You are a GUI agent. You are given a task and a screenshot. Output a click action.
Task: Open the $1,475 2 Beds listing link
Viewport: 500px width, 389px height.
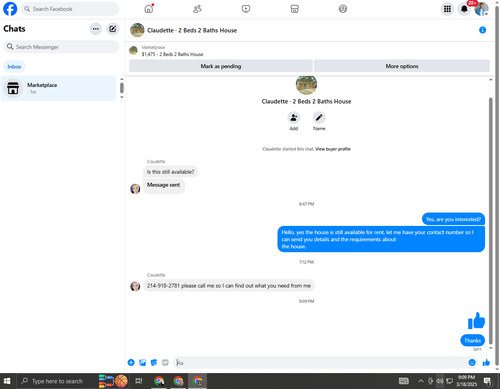click(x=172, y=54)
